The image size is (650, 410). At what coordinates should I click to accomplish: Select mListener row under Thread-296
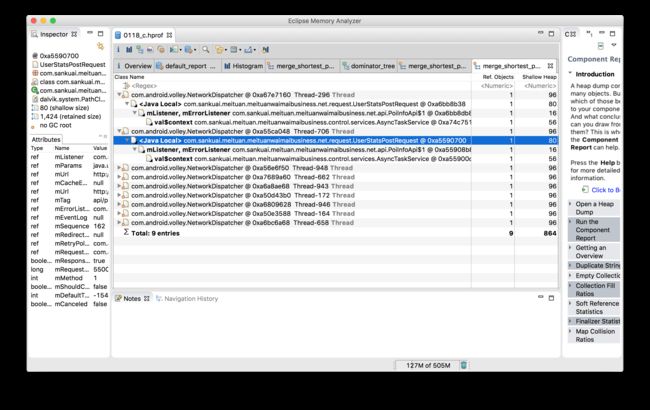coord(336,113)
